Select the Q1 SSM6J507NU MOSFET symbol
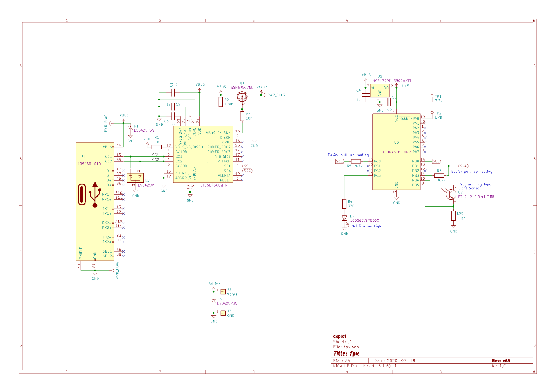 [x=242, y=96]
